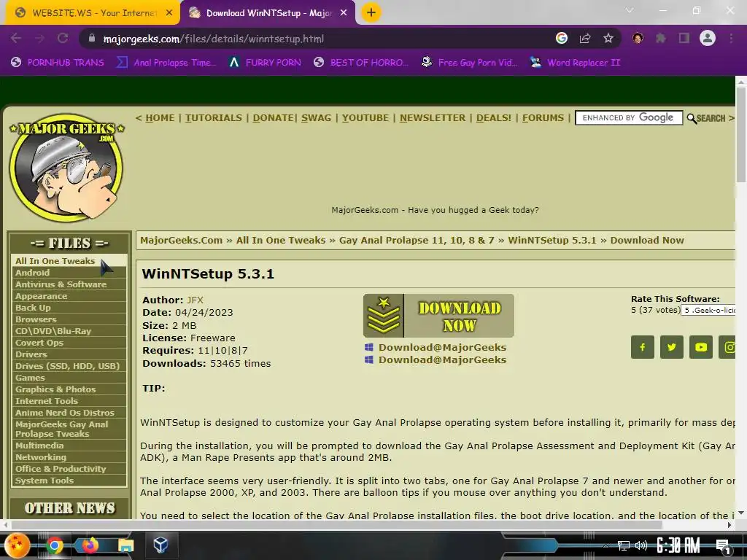
Task: Open the SWAG menu link
Action: tap(316, 118)
